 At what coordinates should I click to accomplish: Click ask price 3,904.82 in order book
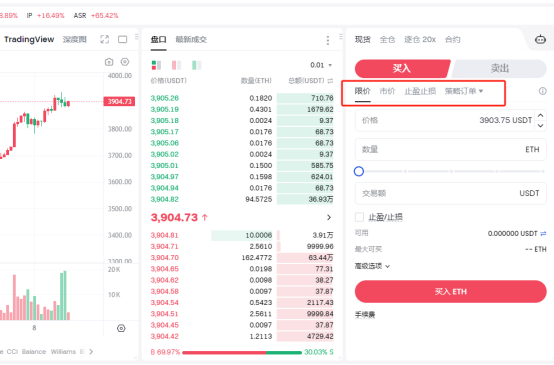pyautogui.click(x=165, y=199)
